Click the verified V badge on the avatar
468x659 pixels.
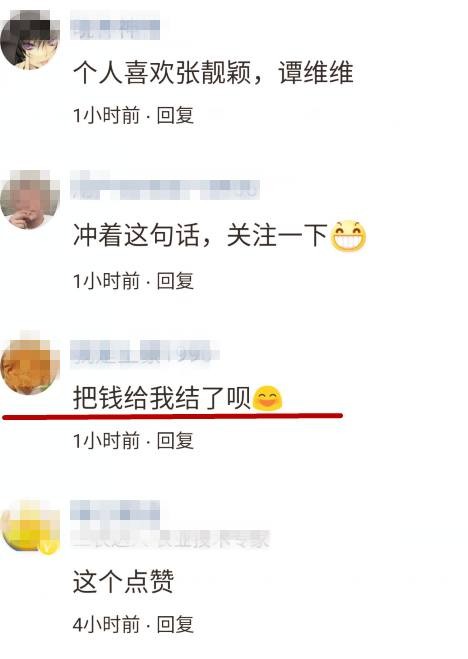click(x=47, y=547)
